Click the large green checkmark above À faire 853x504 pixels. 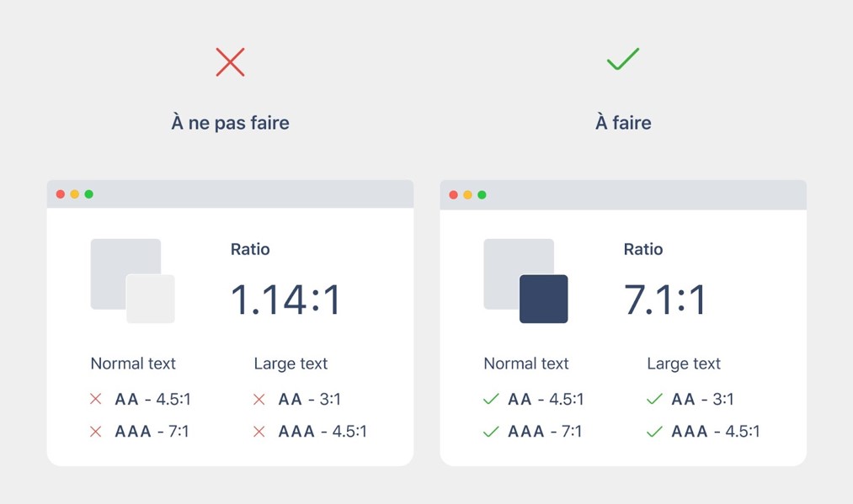click(623, 61)
